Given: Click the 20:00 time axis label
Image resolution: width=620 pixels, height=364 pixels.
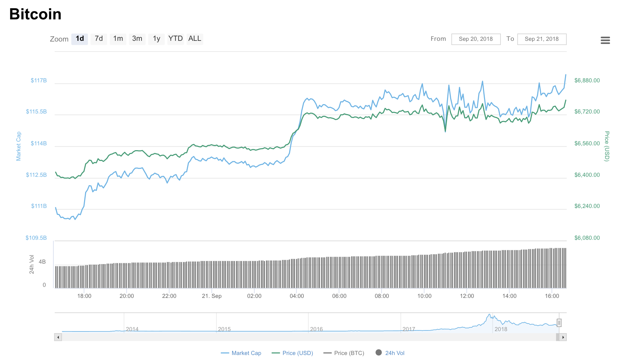Looking at the screenshot, I should click(x=127, y=296).
